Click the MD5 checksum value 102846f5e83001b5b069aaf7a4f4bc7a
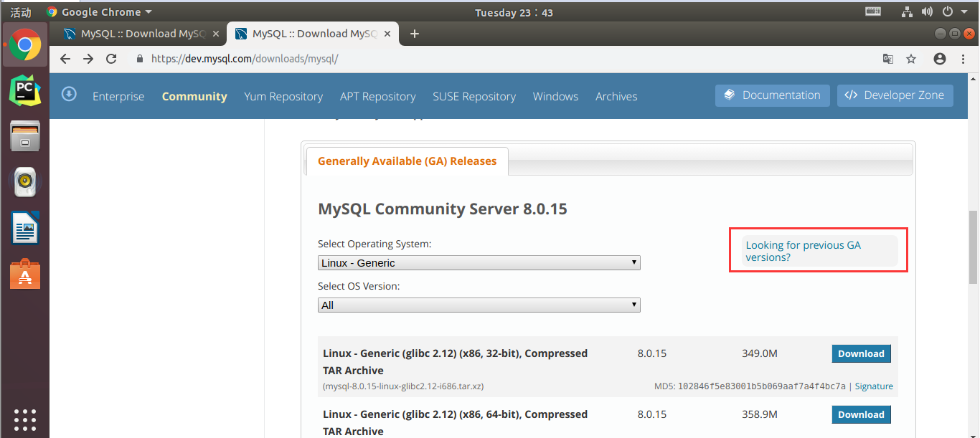The width and height of the screenshot is (980, 438). tap(762, 386)
